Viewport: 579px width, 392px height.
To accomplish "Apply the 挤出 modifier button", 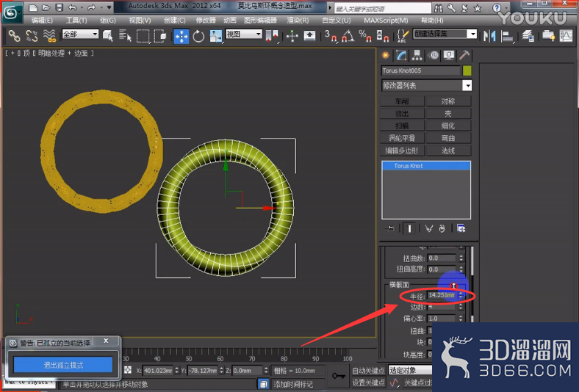I will pyautogui.click(x=402, y=114).
